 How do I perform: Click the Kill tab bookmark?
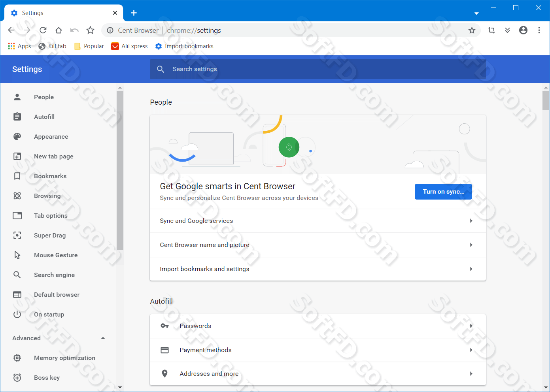click(52, 46)
